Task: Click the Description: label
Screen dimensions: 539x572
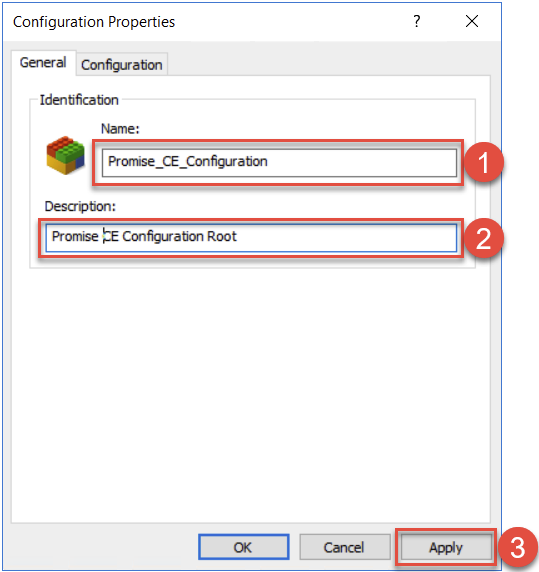Action: coord(80,206)
